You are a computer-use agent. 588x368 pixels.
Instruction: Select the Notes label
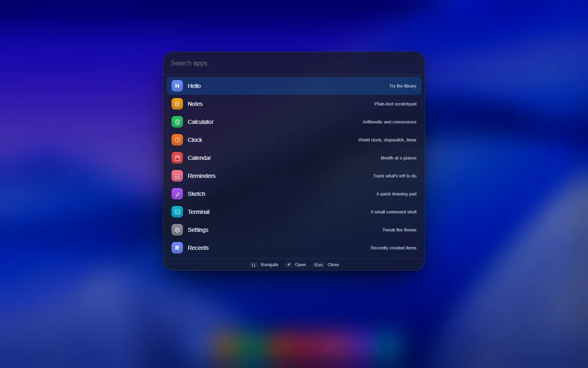point(195,104)
